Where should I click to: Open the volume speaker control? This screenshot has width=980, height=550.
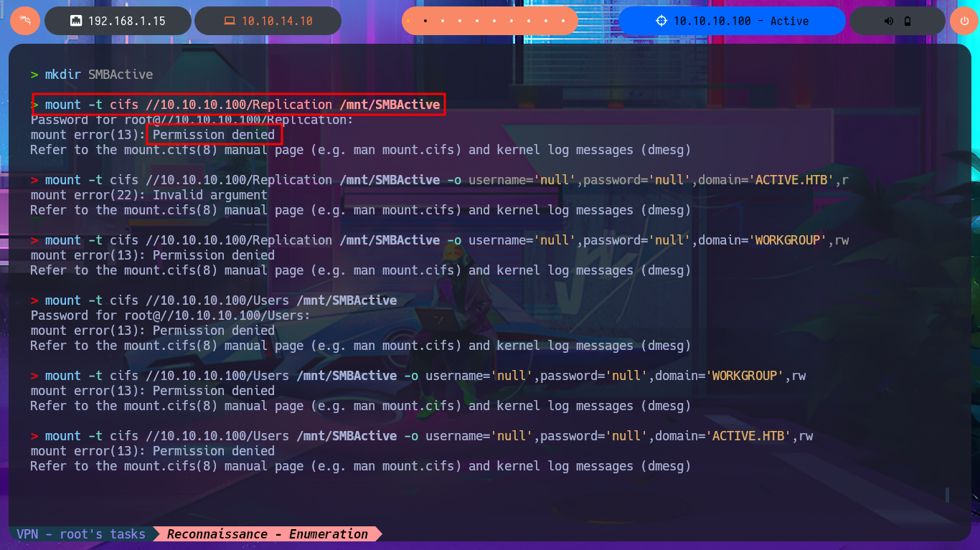pos(889,21)
